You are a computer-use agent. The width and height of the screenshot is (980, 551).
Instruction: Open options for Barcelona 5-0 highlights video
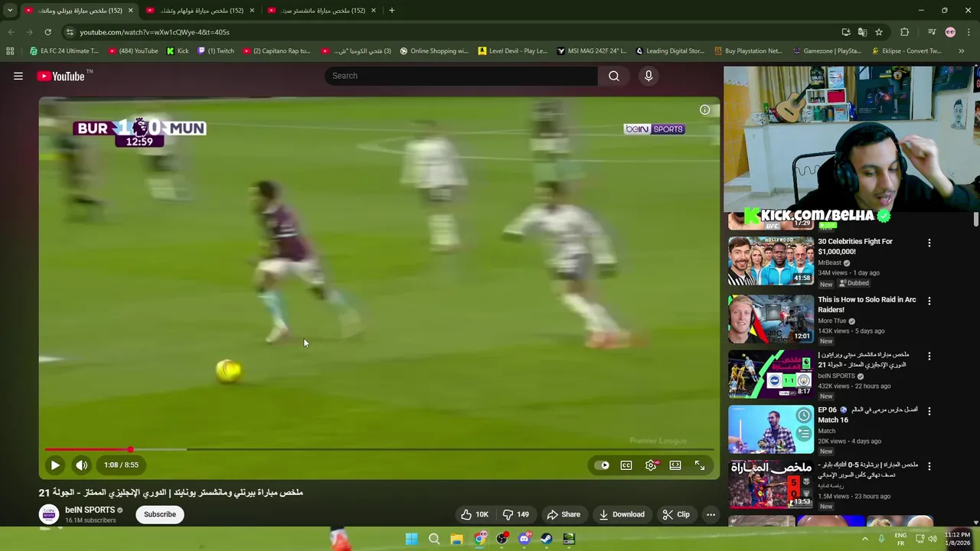click(x=929, y=466)
